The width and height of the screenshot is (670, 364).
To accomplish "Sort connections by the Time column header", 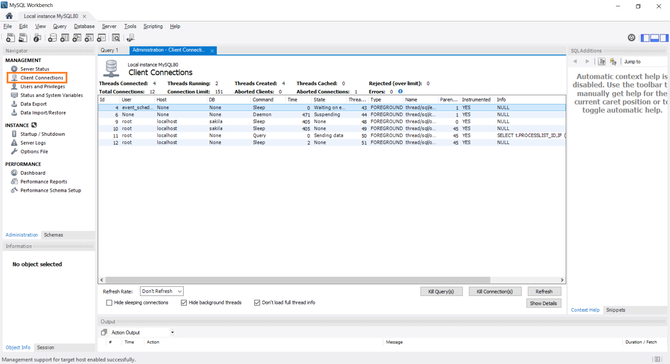I will pyautogui.click(x=298, y=100).
